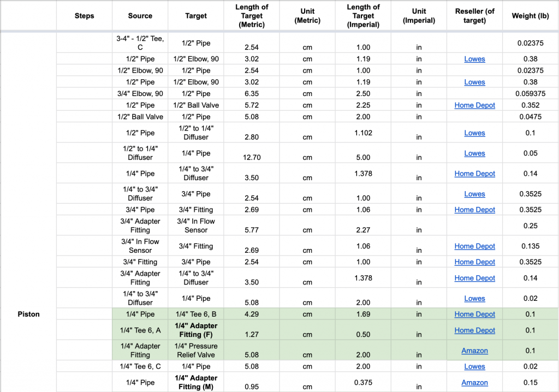The width and height of the screenshot is (559, 392).
Task: Select the 0.375 imperial length cell
Action: click(x=363, y=382)
